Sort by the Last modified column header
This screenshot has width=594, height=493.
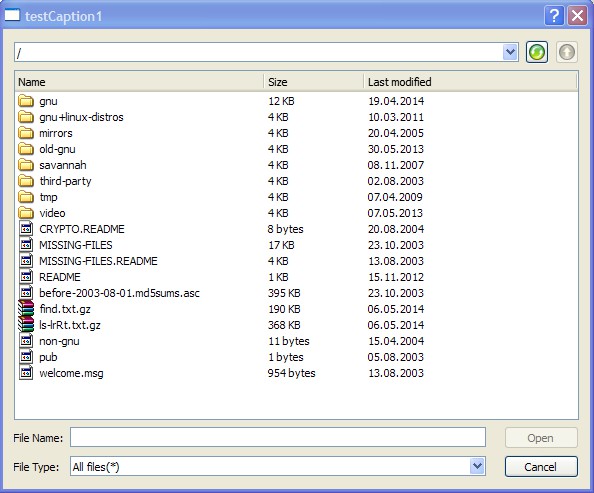[x=470, y=82]
